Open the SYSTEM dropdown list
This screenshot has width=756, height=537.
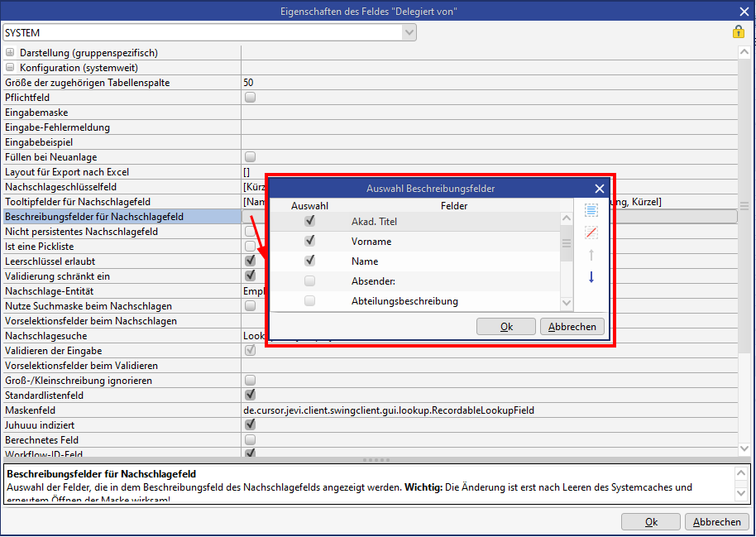click(x=409, y=32)
